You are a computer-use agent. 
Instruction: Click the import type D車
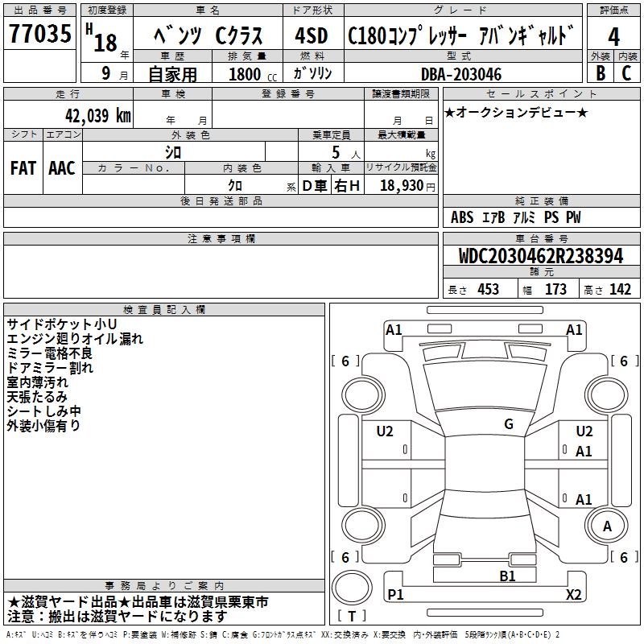click(315, 186)
